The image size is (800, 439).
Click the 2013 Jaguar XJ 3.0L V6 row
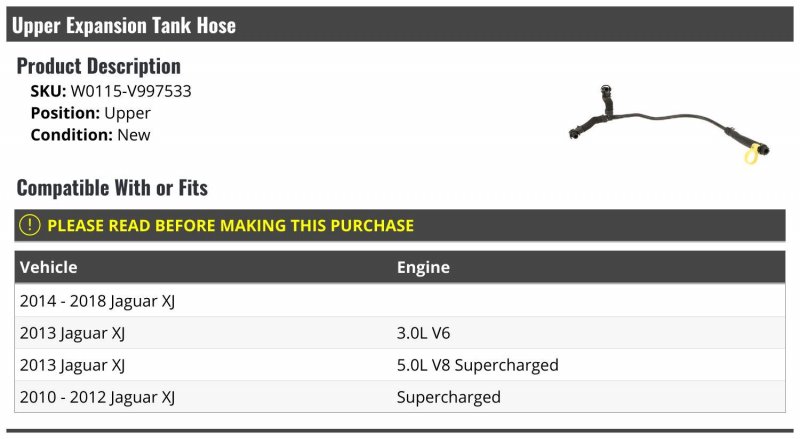[x=400, y=333]
